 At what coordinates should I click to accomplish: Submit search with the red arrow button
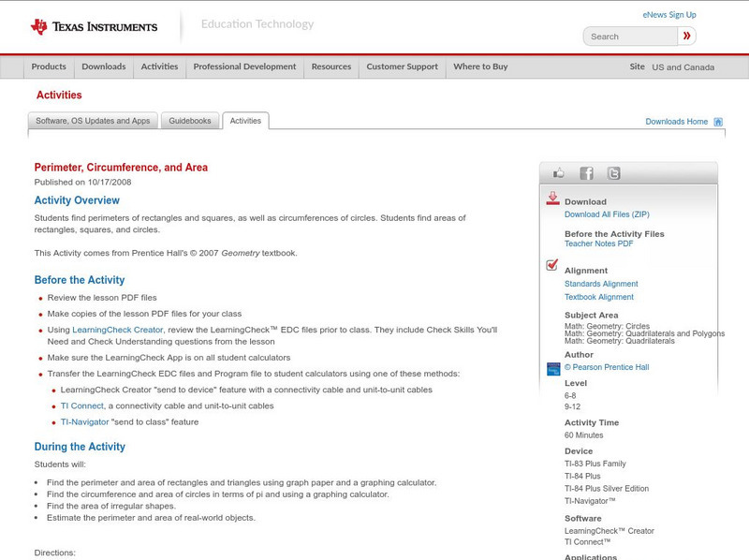click(x=686, y=36)
